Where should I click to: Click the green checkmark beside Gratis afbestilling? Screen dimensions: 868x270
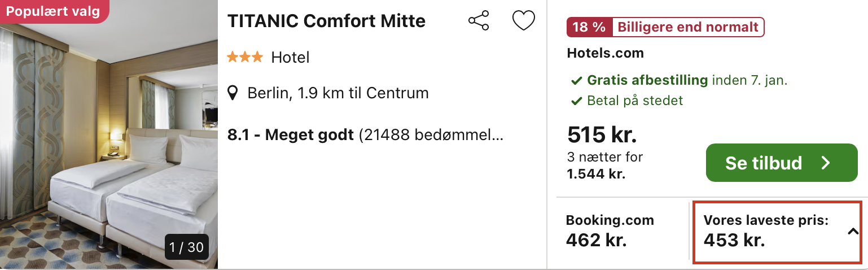[x=576, y=81]
